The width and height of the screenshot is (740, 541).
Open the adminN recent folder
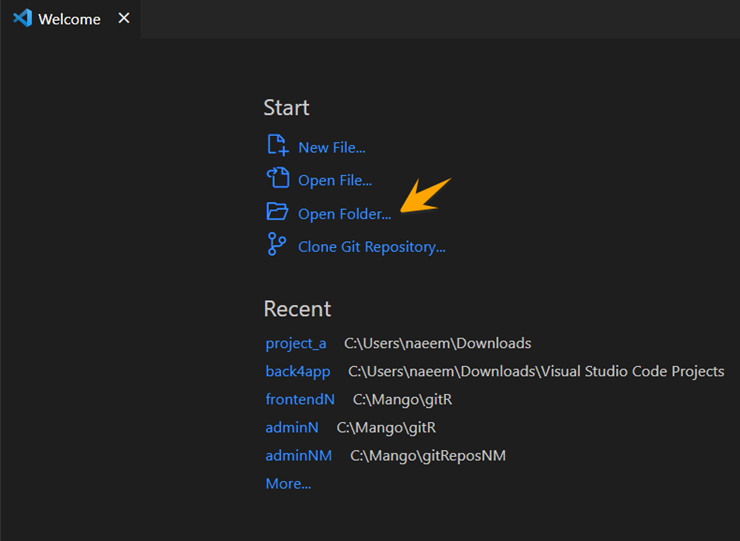pos(292,427)
